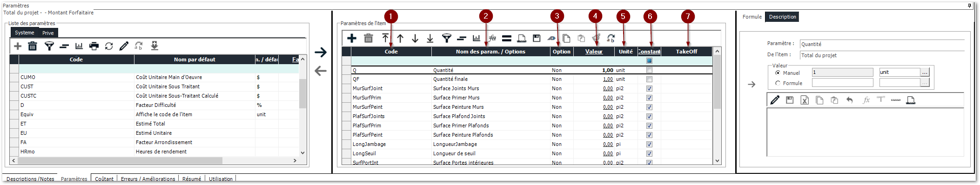This screenshot has height=185, width=980.
Task: Click value 1,00 of QF row
Action: [608, 79]
